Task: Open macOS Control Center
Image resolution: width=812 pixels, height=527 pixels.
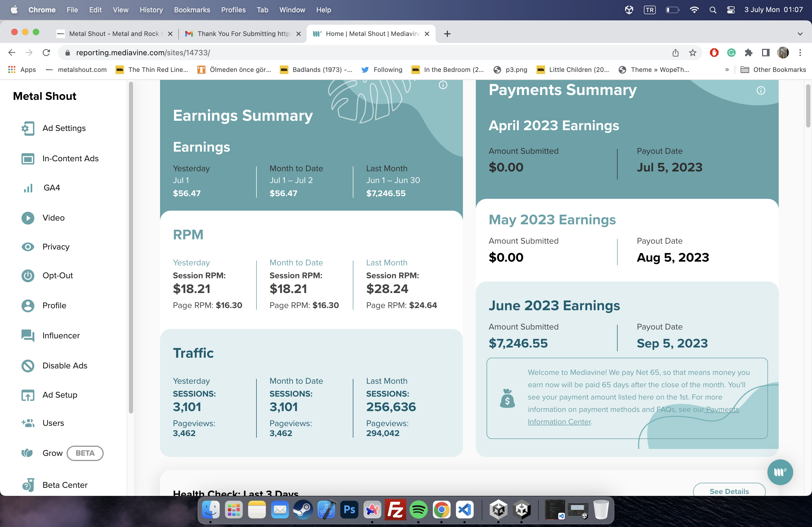Action: (x=730, y=10)
